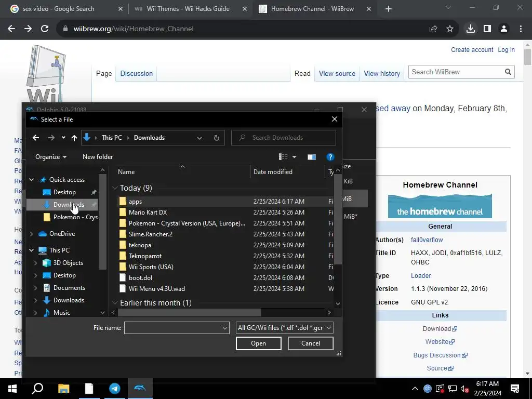
Task: Open the Loader type link
Action: pos(421,276)
